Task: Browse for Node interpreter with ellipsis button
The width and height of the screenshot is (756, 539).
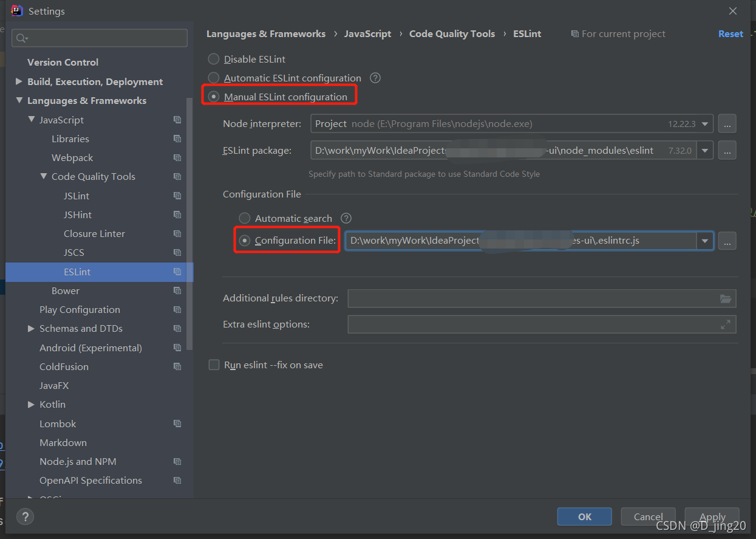Action: 727,123
